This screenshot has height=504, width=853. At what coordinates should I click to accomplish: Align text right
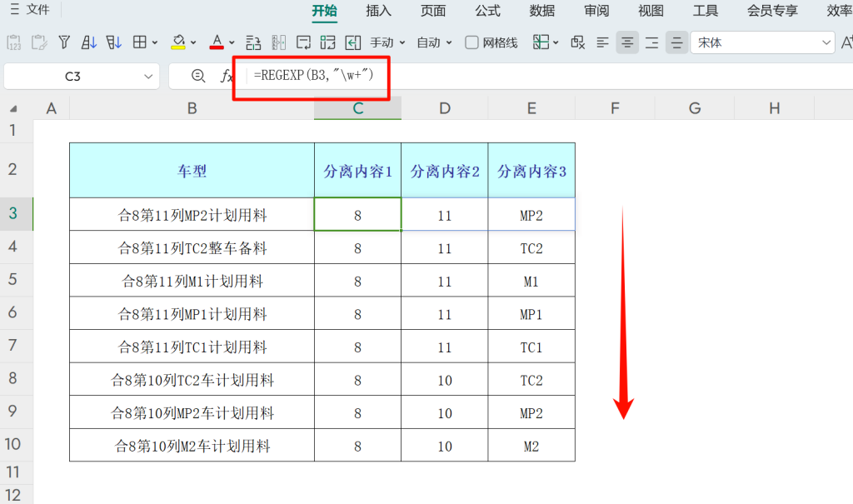click(x=651, y=42)
